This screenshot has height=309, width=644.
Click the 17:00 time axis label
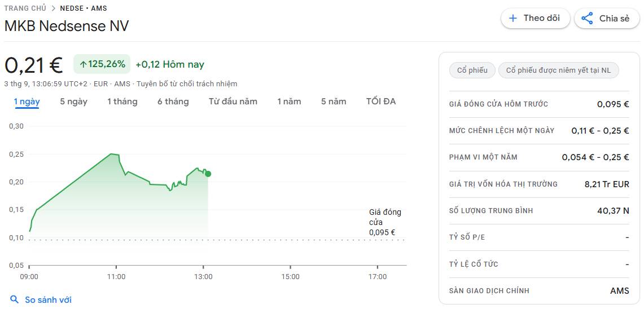(x=378, y=277)
